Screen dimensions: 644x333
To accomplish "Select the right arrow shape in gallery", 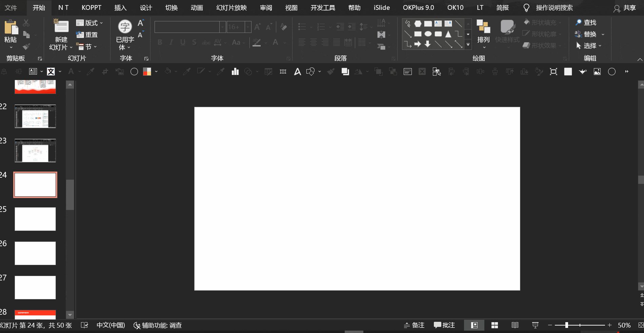I will [418, 44].
